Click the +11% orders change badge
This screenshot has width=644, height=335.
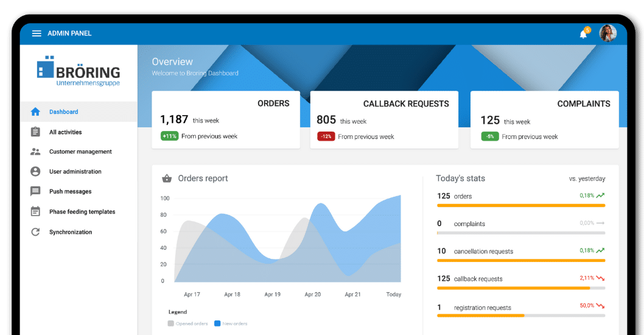click(169, 136)
